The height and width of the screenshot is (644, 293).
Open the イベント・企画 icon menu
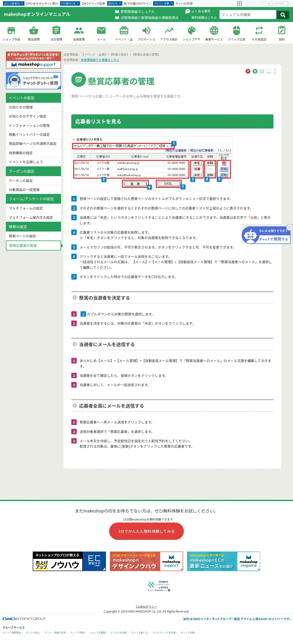124,33
